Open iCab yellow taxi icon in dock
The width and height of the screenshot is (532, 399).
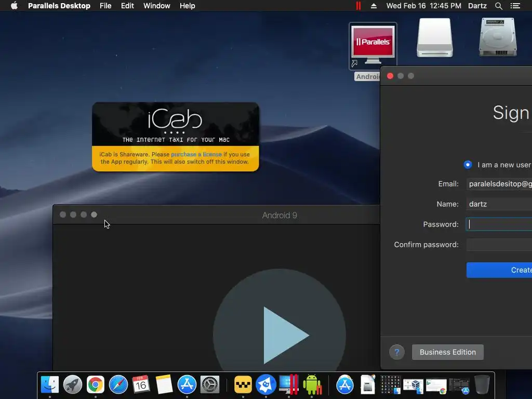[243, 384]
